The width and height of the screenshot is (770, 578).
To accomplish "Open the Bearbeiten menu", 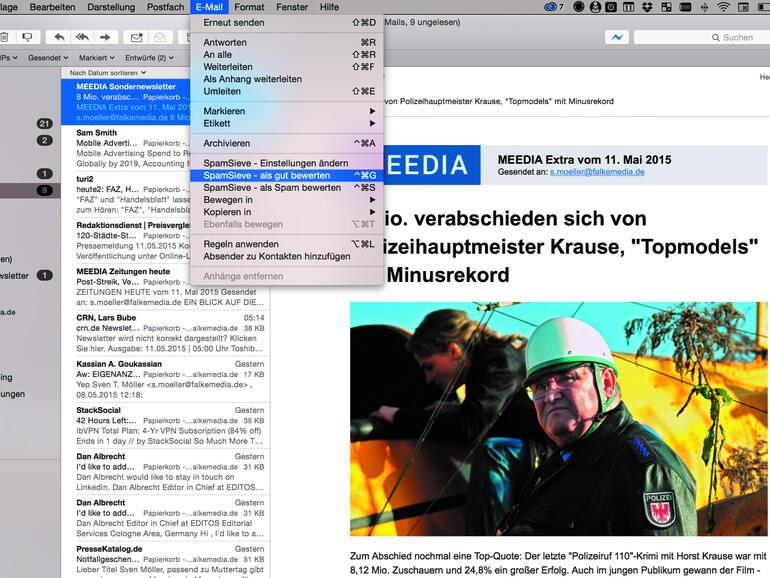I will [53, 7].
